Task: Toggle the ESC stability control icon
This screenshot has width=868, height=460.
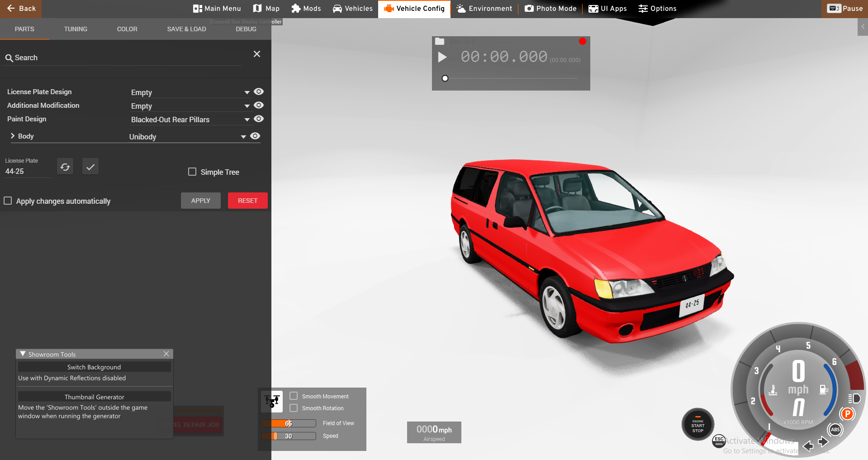Action: 719,441
